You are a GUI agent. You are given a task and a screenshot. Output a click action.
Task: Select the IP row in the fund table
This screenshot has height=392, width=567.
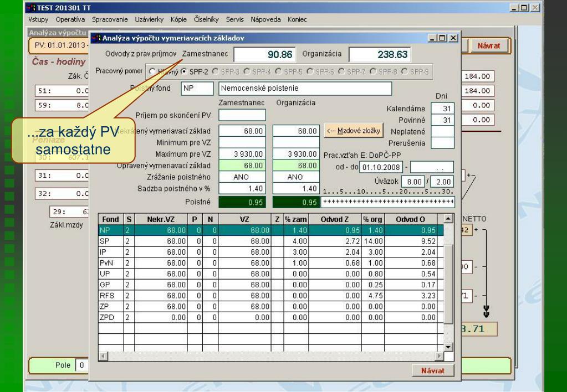pos(271,252)
